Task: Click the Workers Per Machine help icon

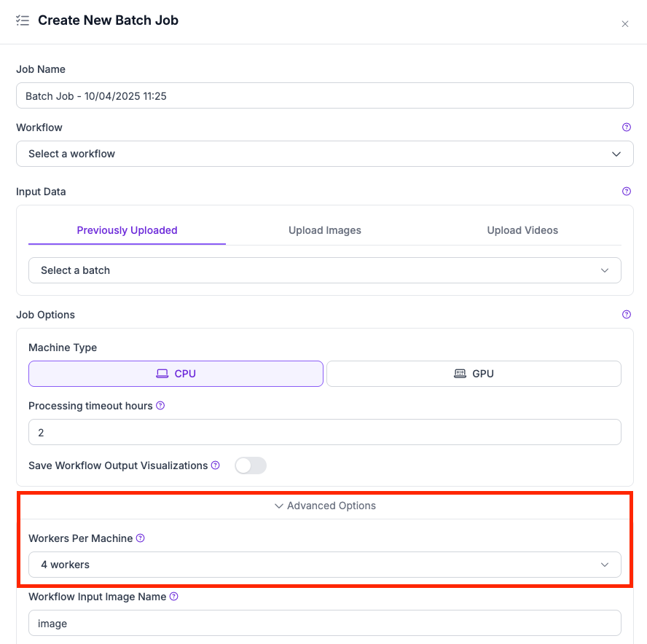Action: pos(141,538)
